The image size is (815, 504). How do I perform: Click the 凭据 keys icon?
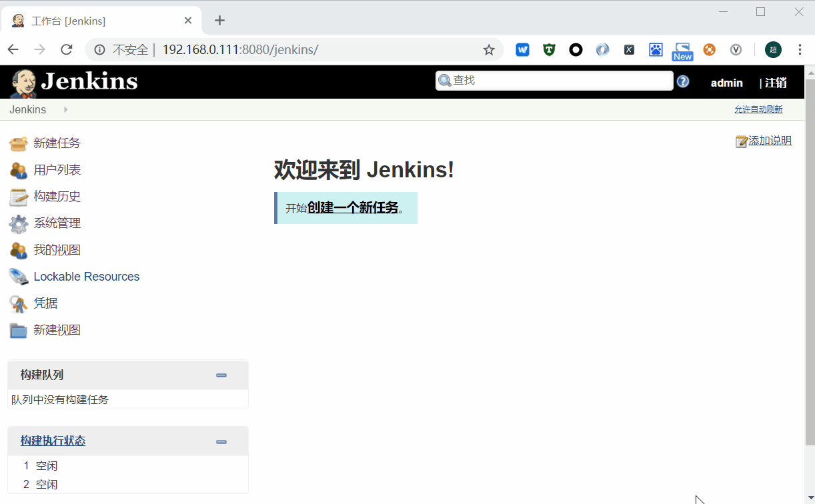click(18, 303)
